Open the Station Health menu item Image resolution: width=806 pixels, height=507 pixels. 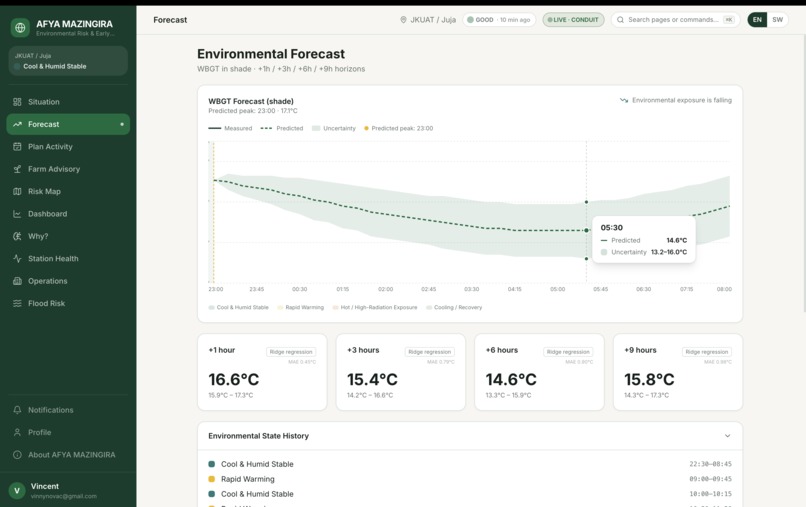[68, 259]
